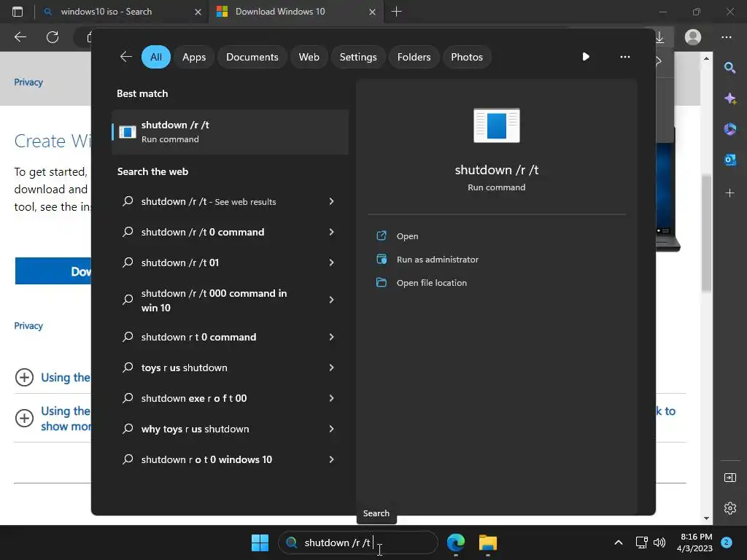Open a new Edge tab with plus button
This screenshot has width=747, height=560.
click(x=396, y=12)
